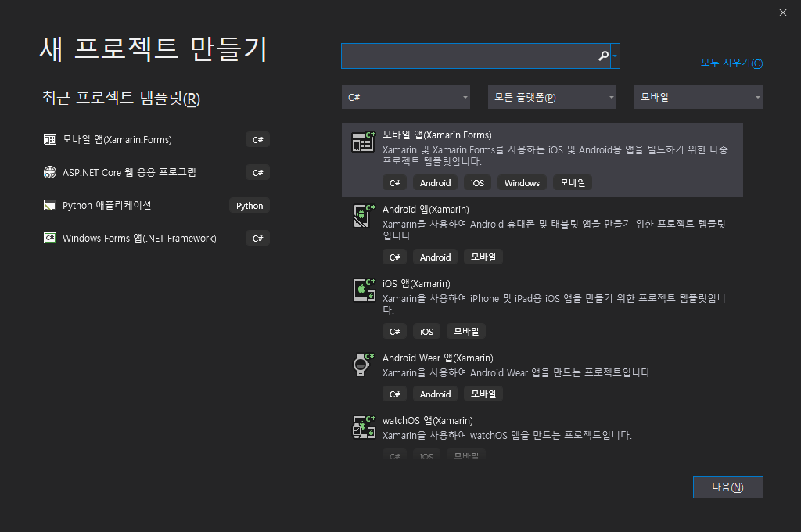Click 모두 지우기 link
Viewport: 801px width, 532px height.
731,63
